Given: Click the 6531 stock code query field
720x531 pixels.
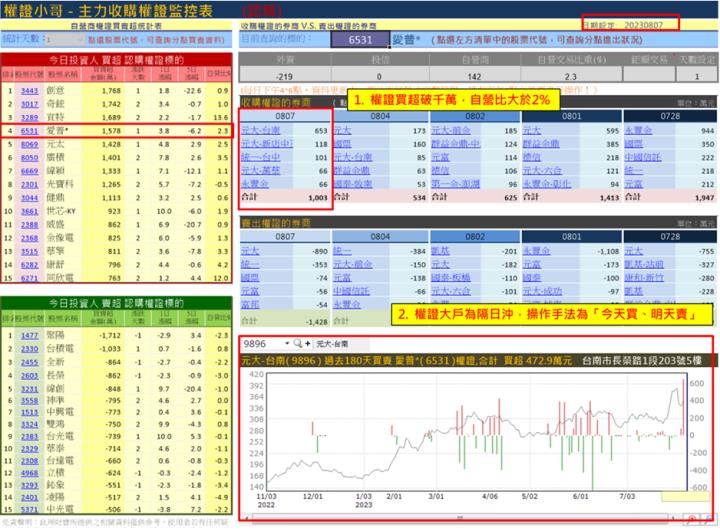Looking at the screenshot, I should click(360, 40).
